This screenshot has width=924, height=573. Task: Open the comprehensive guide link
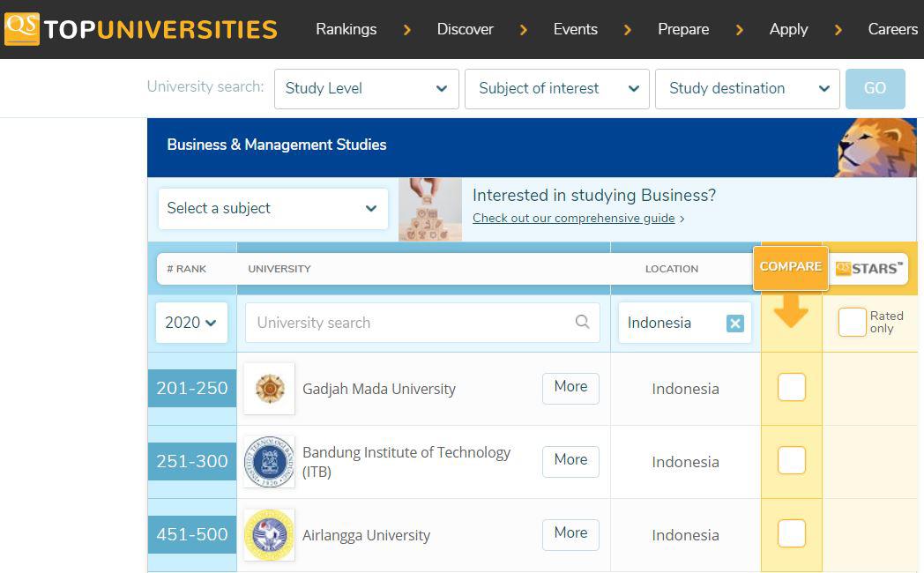(x=573, y=219)
